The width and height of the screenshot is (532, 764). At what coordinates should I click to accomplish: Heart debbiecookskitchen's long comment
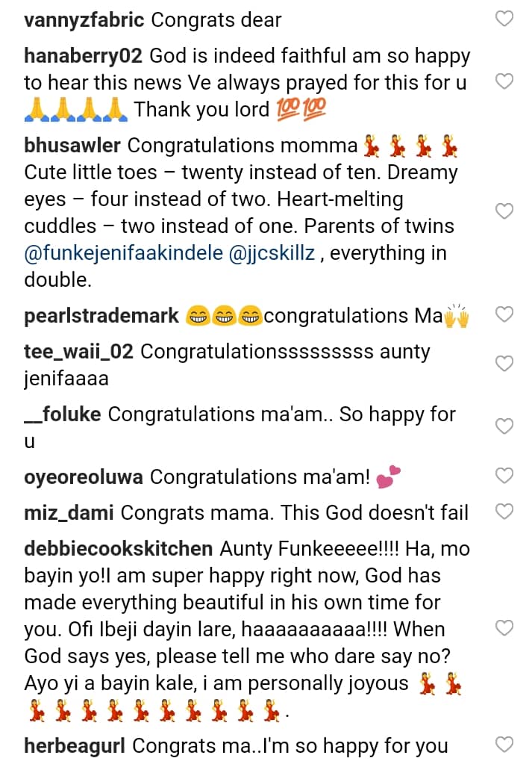505,628
